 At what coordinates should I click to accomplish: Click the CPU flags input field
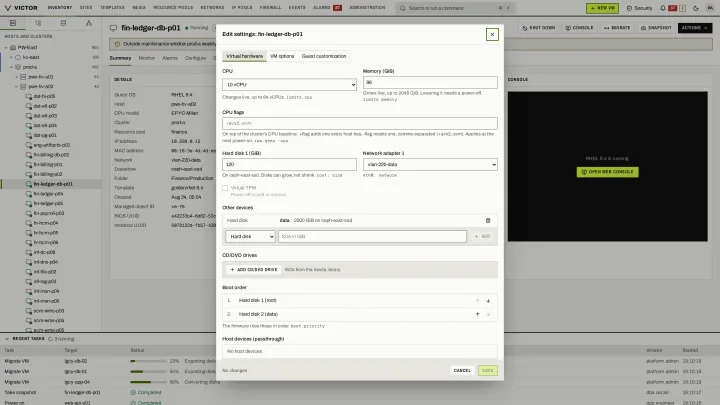[360, 124]
